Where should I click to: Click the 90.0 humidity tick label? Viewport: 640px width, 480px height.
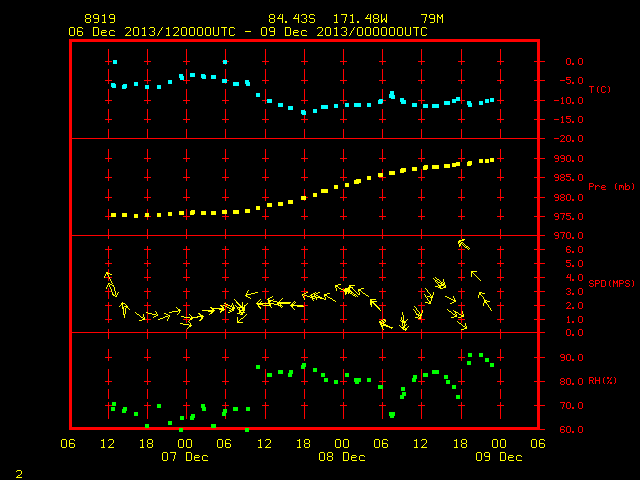point(571,358)
